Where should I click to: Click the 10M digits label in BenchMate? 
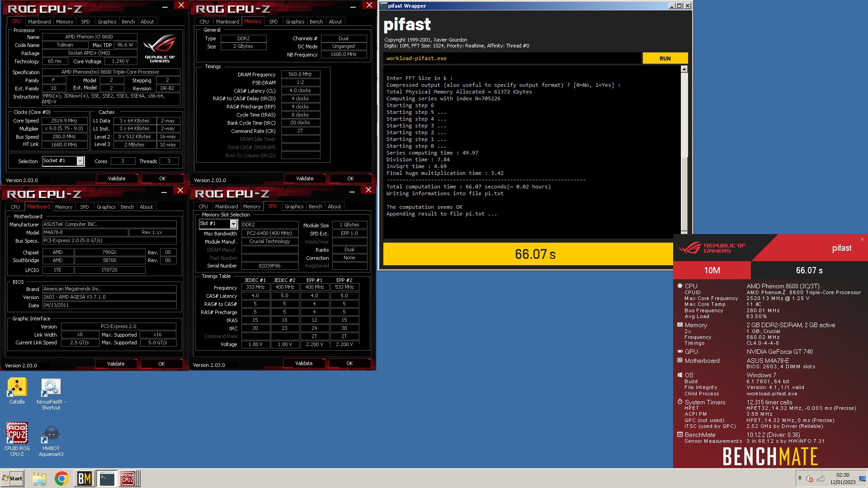712,270
